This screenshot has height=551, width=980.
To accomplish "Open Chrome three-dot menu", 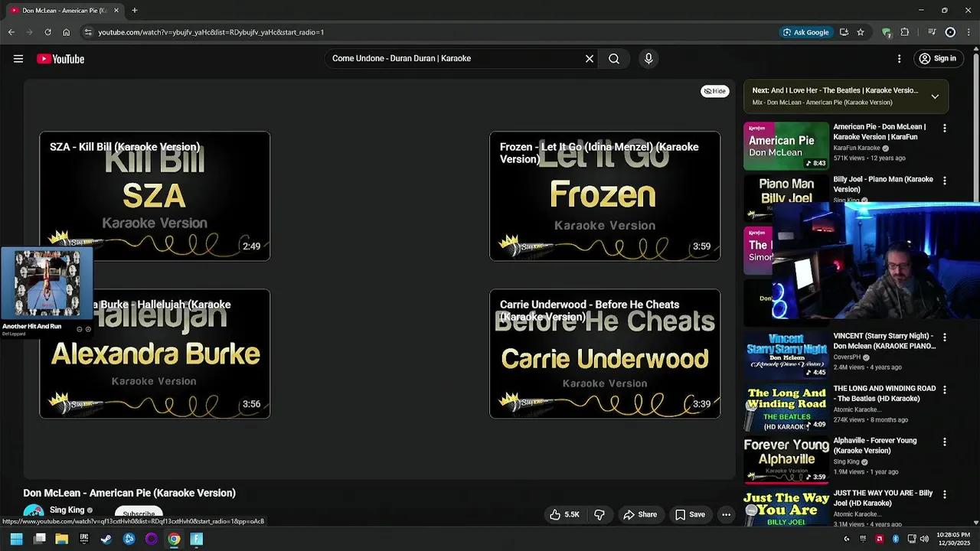I will [x=969, y=32].
